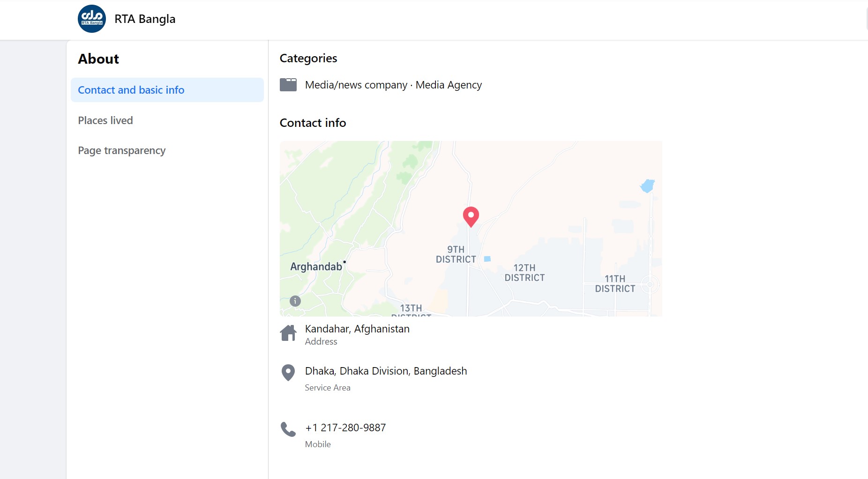The width and height of the screenshot is (868, 479).
Task: Click the Media Agency category link
Action: tap(449, 85)
